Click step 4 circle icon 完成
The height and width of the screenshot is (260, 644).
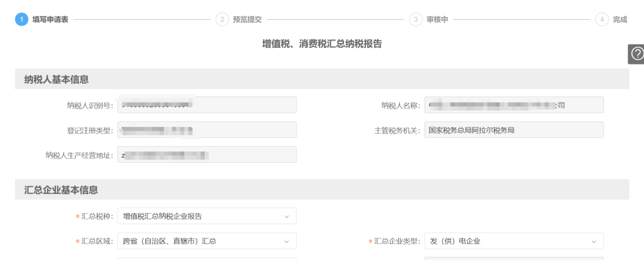point(602,19)
